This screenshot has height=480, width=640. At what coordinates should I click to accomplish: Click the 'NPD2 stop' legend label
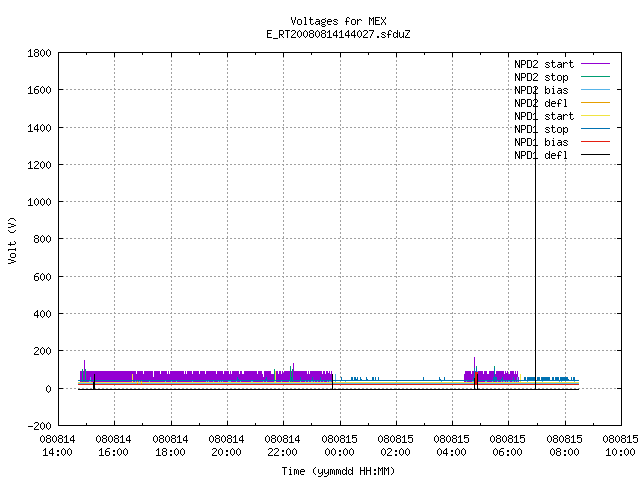[x=541, y=77]
